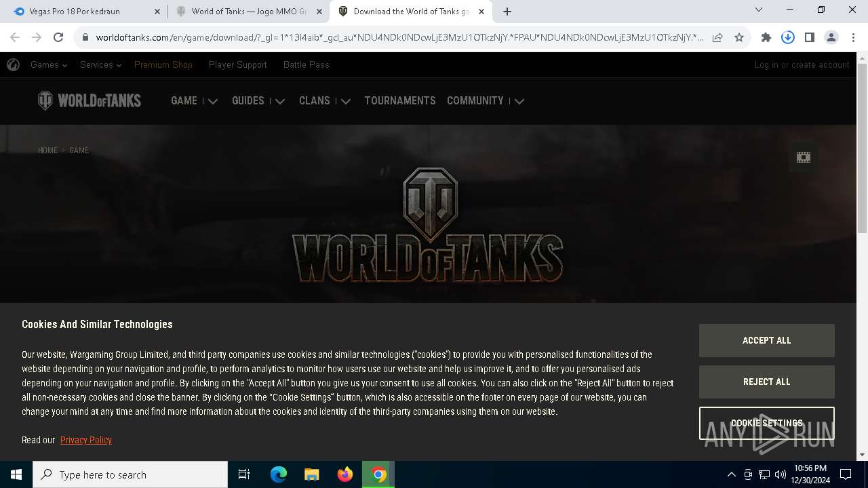The width and height of the screenshot is (868, 488).
Task: Click the GAME breadcrumb link
Action: (x=79, y=150)
